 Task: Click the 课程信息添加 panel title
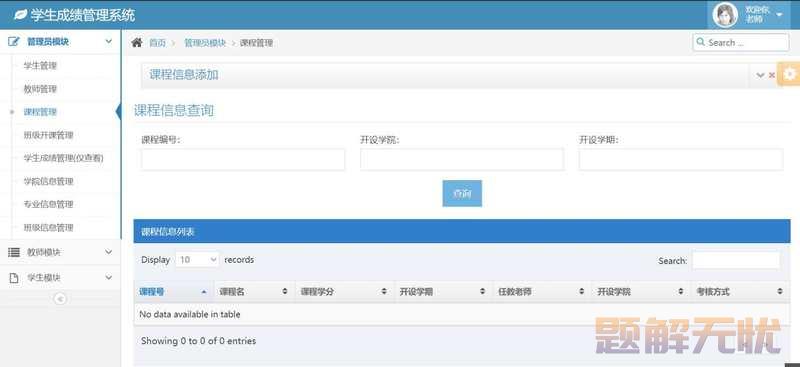pyautogui.click(x=184, y=75)
